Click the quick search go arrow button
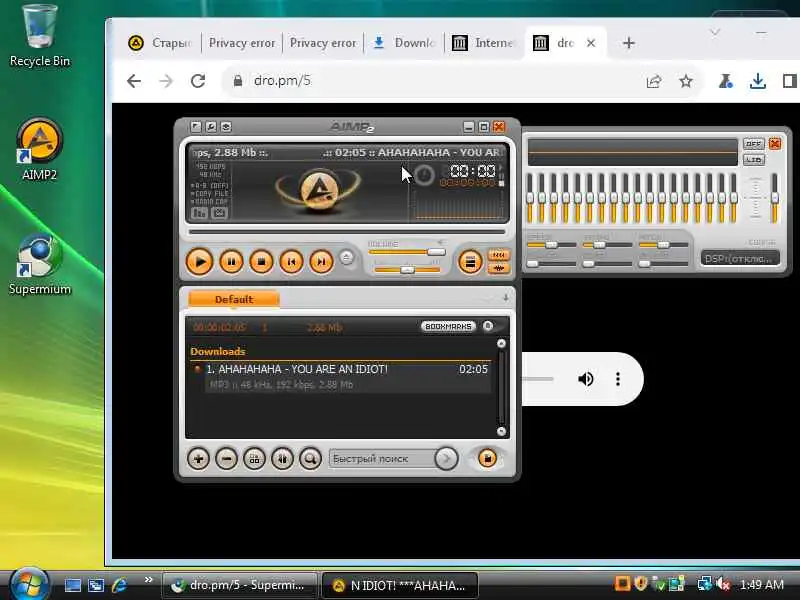This screenshot has width=800, height=600. [x=446, y=459]
